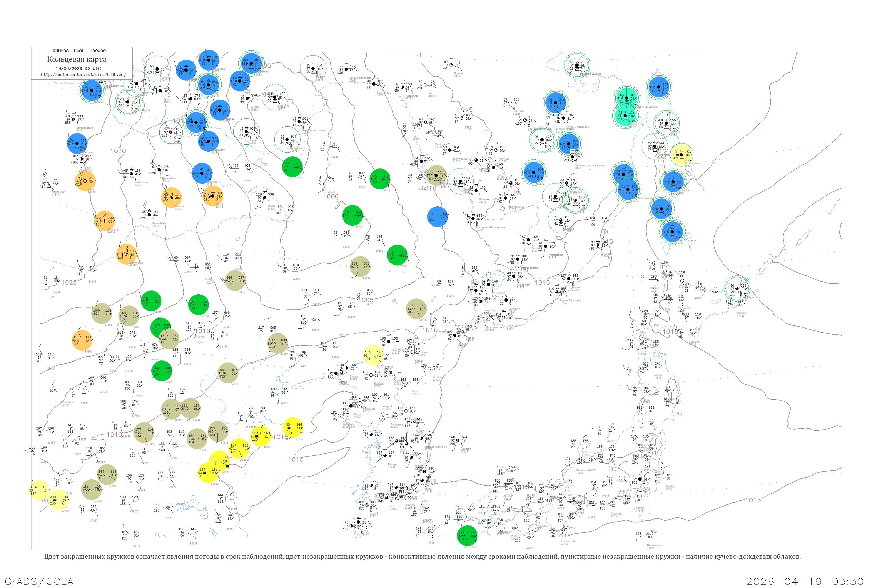Click the dashed green circle at Ноглики
Screen dimensions: 882x588
pyautogui.click(x=666, y=123)
